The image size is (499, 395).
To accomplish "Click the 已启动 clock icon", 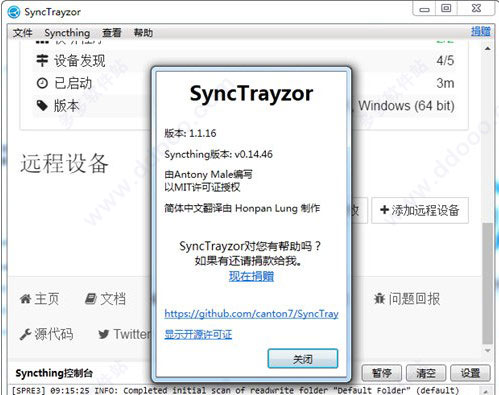I will point(42,83).
